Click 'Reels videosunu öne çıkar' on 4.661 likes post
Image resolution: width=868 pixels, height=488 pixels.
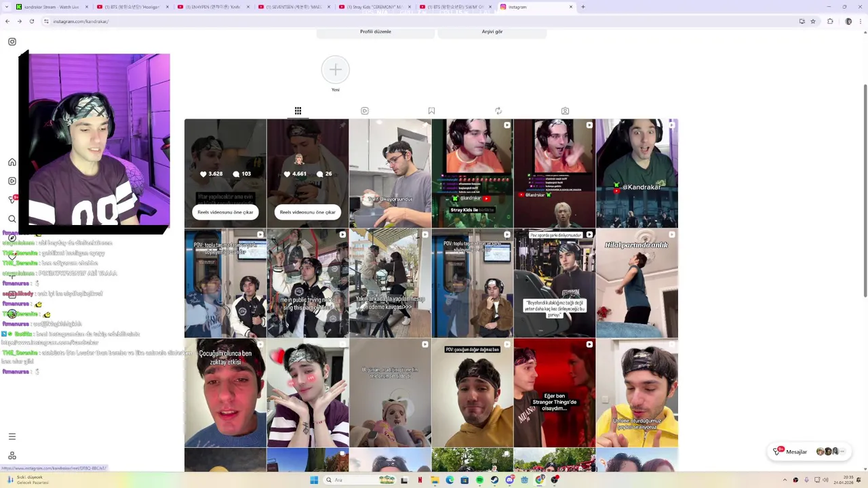pos(308,212)
